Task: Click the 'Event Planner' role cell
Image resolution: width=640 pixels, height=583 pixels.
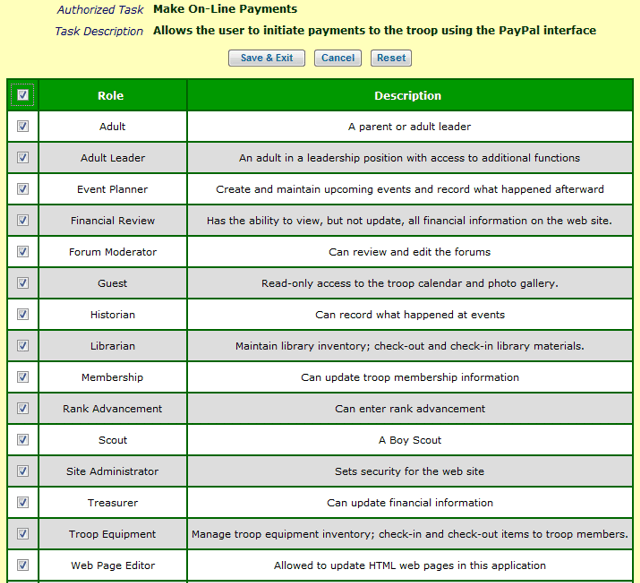Action: (113, 189)
